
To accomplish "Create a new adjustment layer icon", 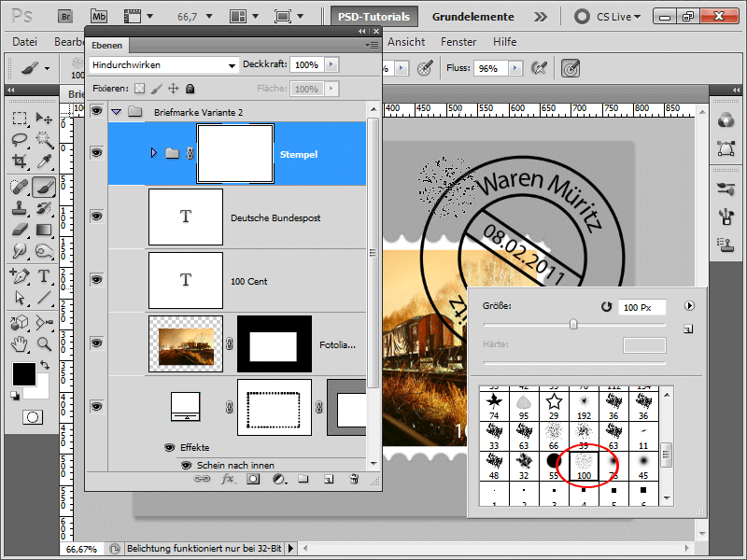I will tap(279, 479).
